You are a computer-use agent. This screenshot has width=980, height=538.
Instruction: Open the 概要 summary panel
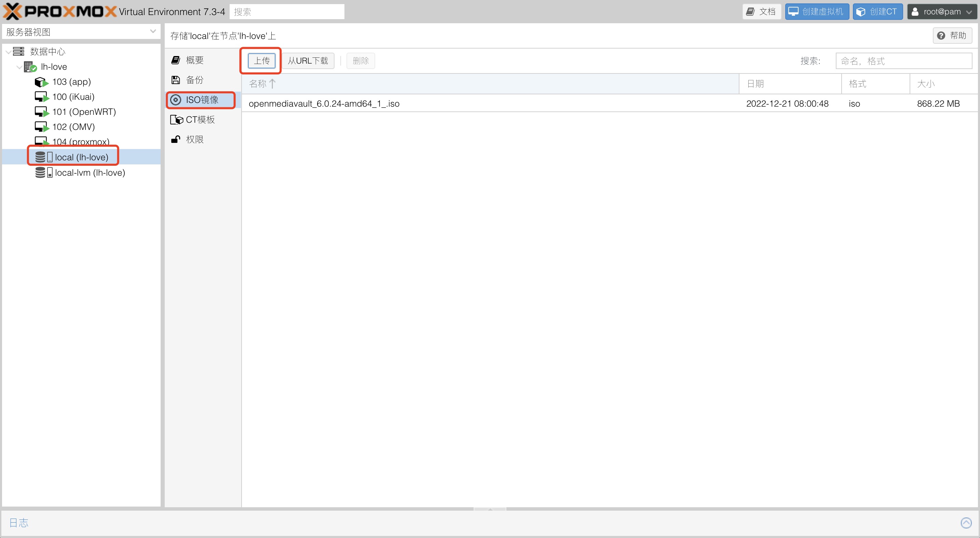(194, 60)
